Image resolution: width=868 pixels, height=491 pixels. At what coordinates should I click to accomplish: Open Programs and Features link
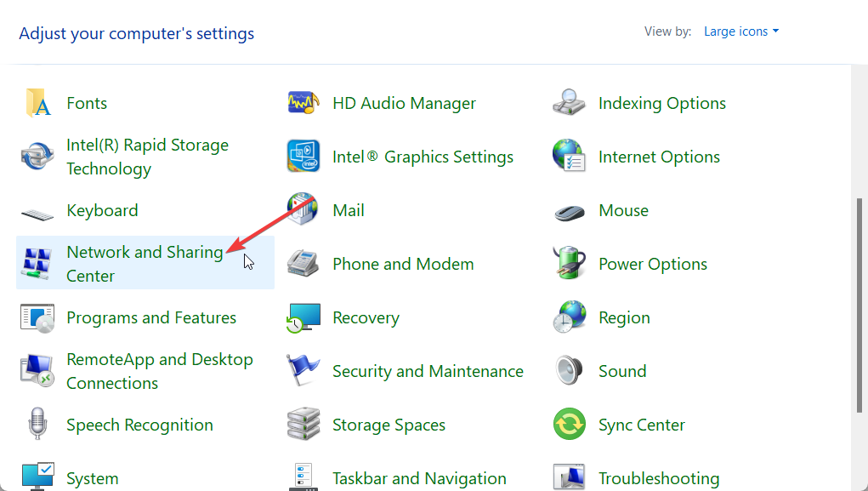pyautogui.click(x=151, y=317)
